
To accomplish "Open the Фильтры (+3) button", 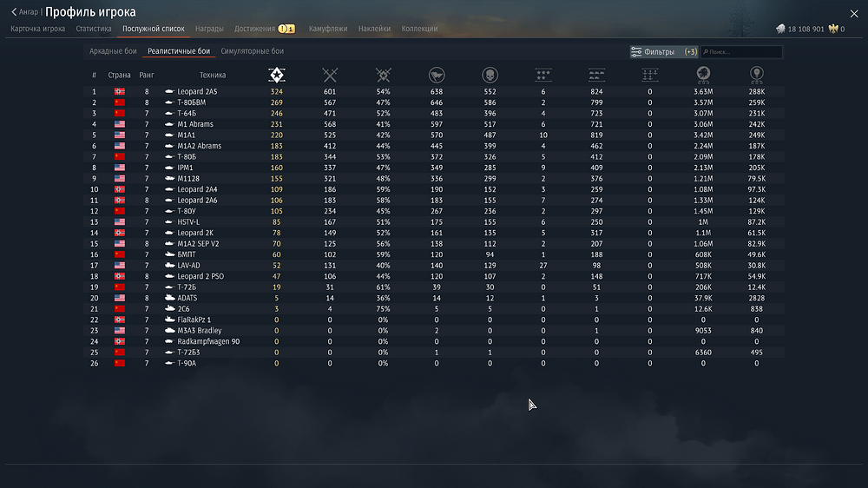I will [664, 51].
